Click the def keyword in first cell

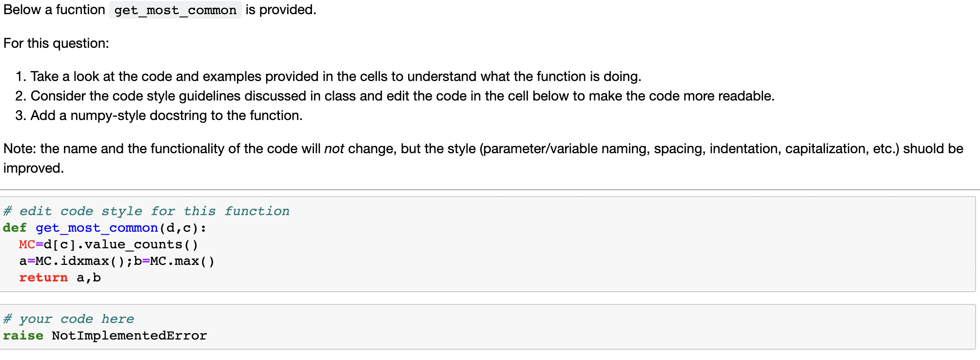(x=15, y=228)
